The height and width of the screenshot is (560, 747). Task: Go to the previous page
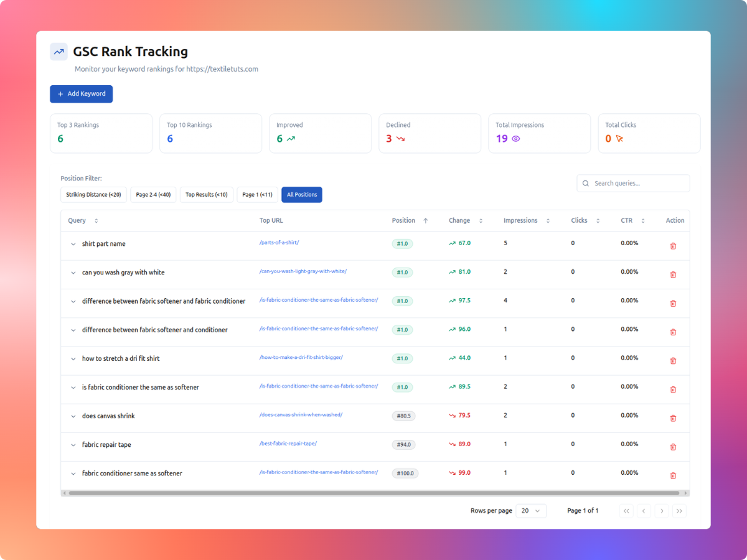pyautogui.click(x=644, y=511)
